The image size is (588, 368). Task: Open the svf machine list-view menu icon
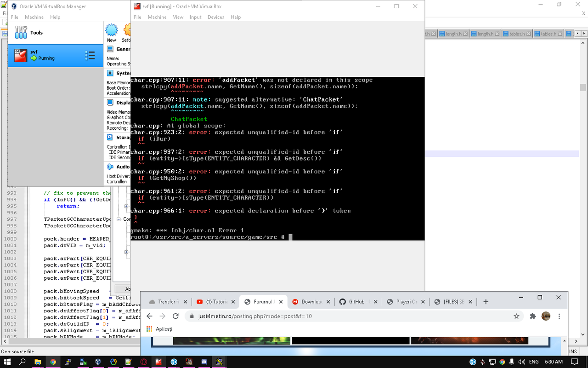(90, 56)
